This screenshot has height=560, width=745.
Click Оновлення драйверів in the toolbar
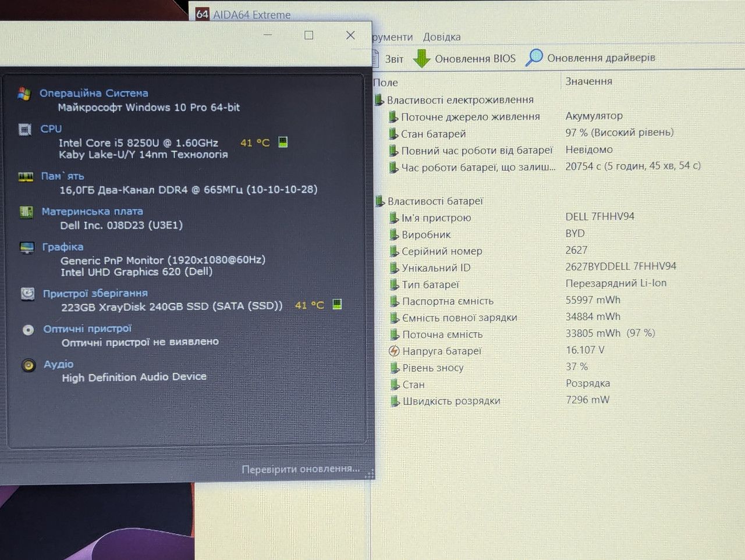tap(590, 58)
